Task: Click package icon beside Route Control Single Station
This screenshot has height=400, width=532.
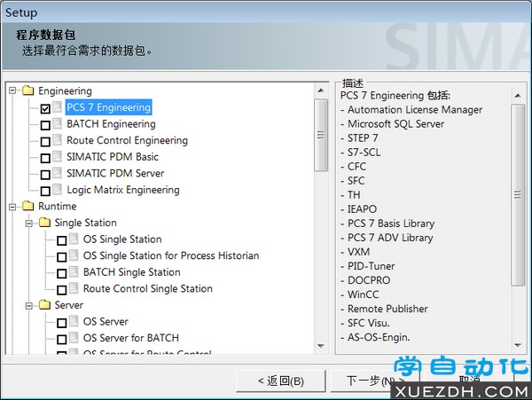Action: point(74,287)
